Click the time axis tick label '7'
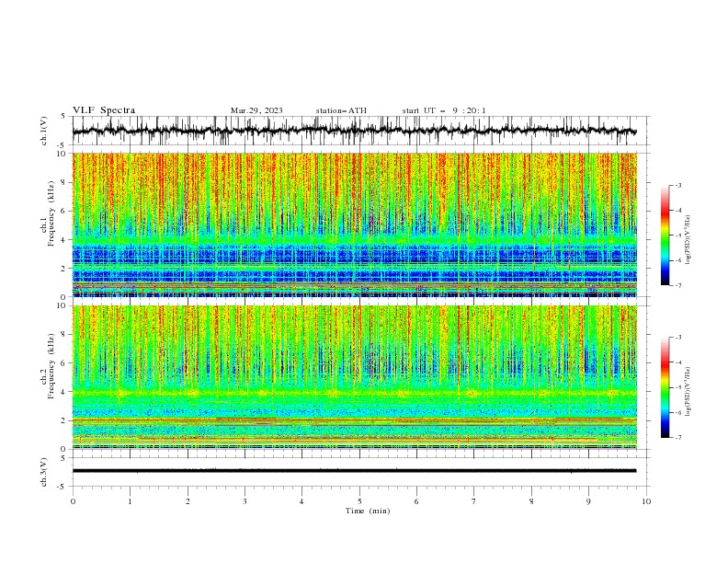 coord(474,501)
